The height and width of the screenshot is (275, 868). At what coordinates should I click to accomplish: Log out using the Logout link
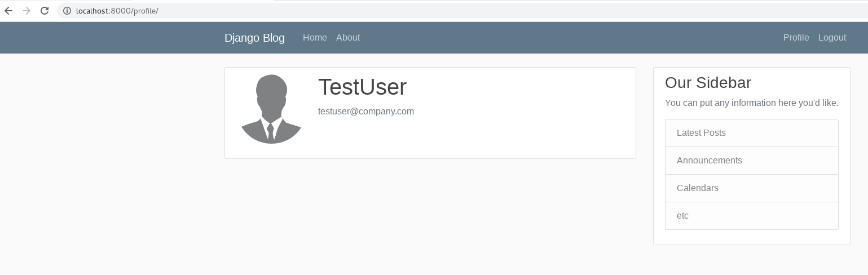832,38
